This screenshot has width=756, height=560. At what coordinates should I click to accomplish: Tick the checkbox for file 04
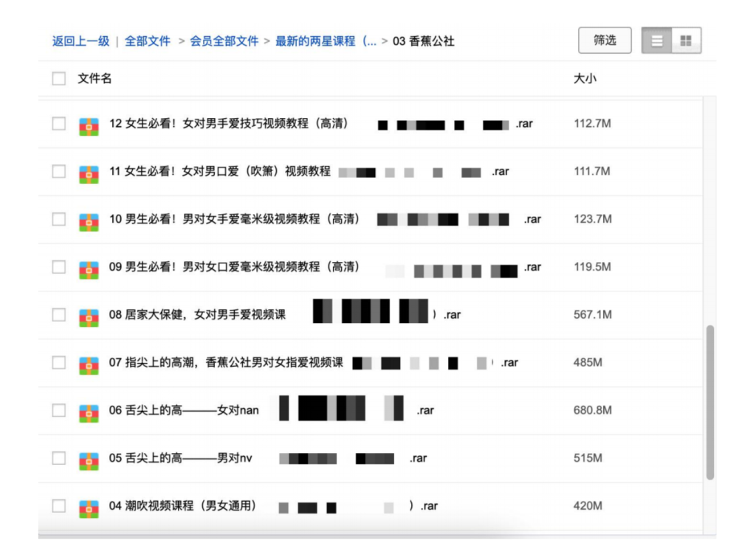click(x=59, y=506)
